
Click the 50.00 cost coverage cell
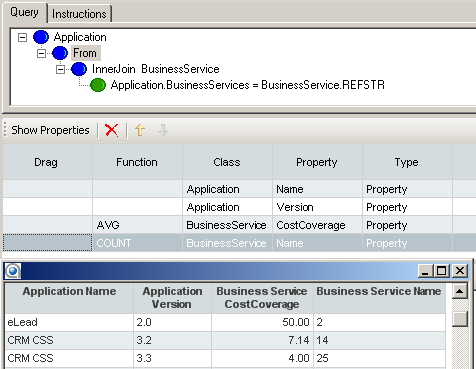click(x=262, y=322)
